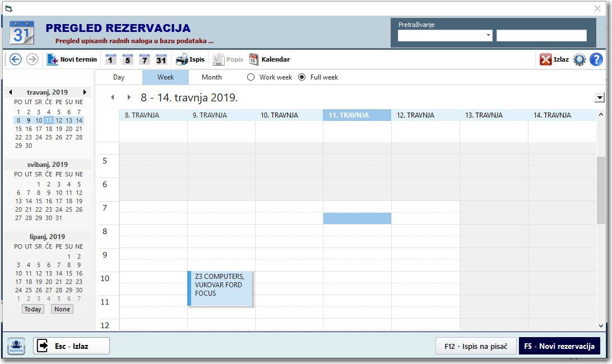Select the 12. TRAVNJA day header
Image resolution: width=612 pixels, height=364 pixels.
[425, 115]
